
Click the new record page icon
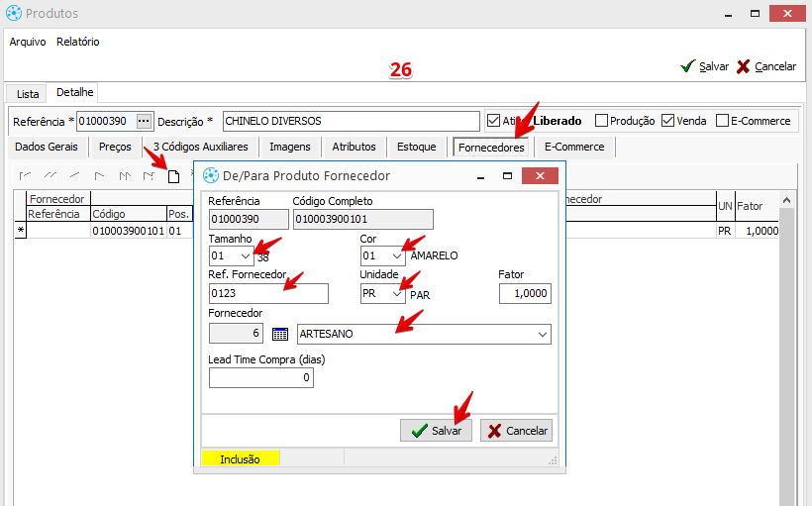click(x=173, y=176)
